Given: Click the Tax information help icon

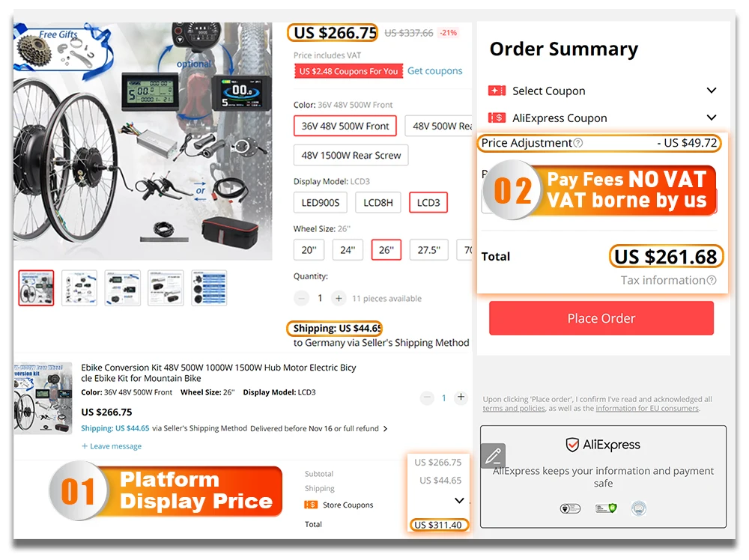Looking at the screenshot, I should [712, 280].
